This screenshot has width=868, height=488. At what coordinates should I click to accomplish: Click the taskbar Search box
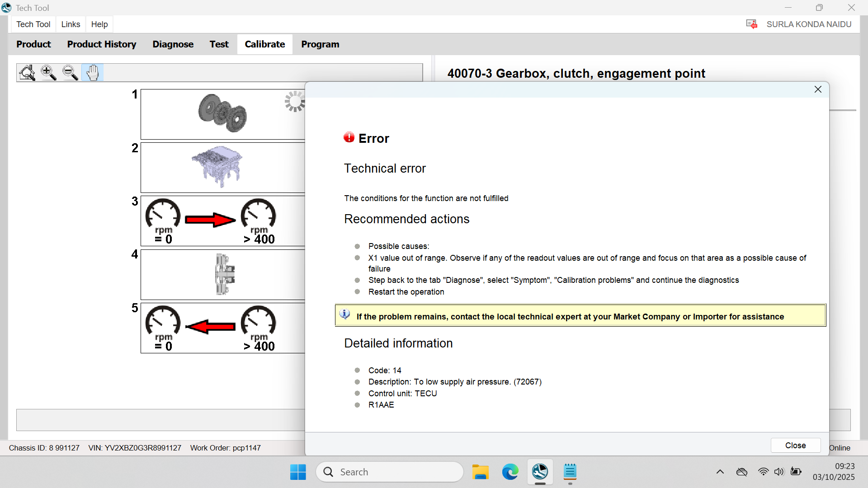coord(390,472)
